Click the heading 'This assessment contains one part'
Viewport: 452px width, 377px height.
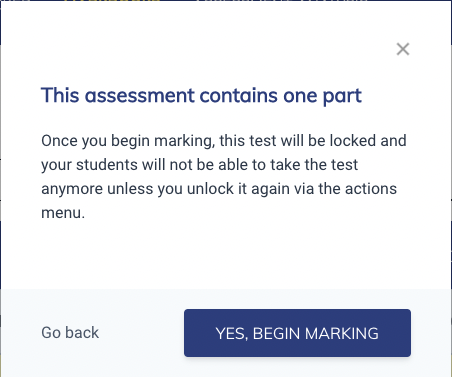pyautogui.click(x=201, y=96)
